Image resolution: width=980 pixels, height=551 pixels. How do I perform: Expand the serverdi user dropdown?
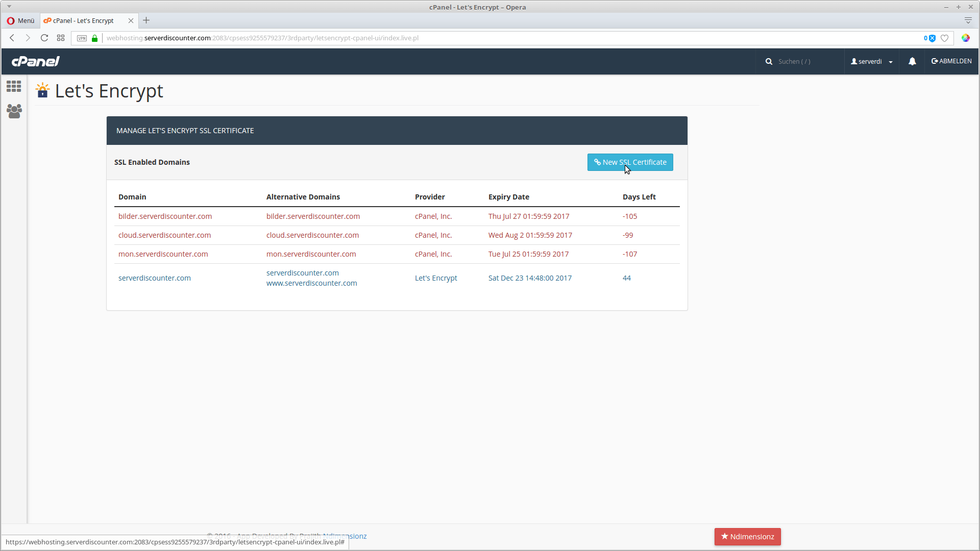tap(872, 61)
